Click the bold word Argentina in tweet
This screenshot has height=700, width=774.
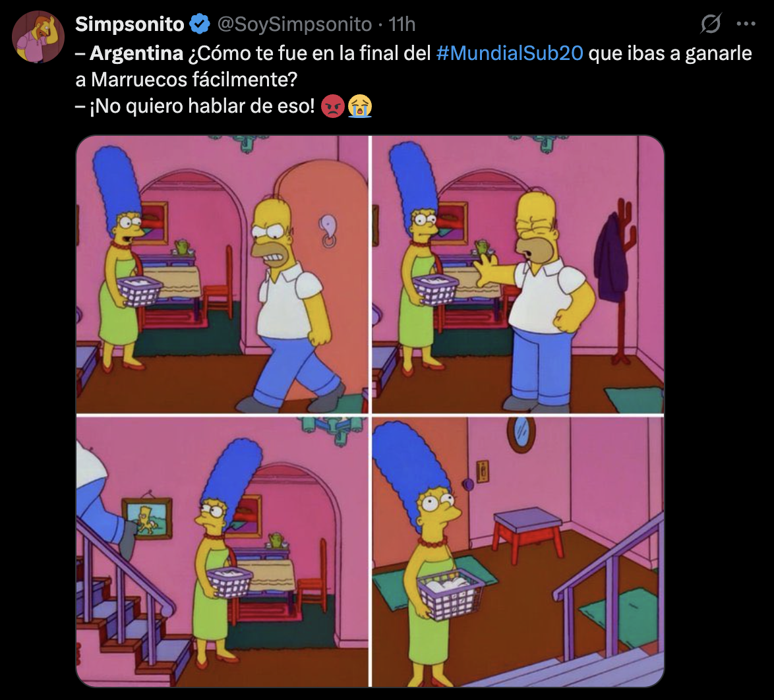click(136, 53)
